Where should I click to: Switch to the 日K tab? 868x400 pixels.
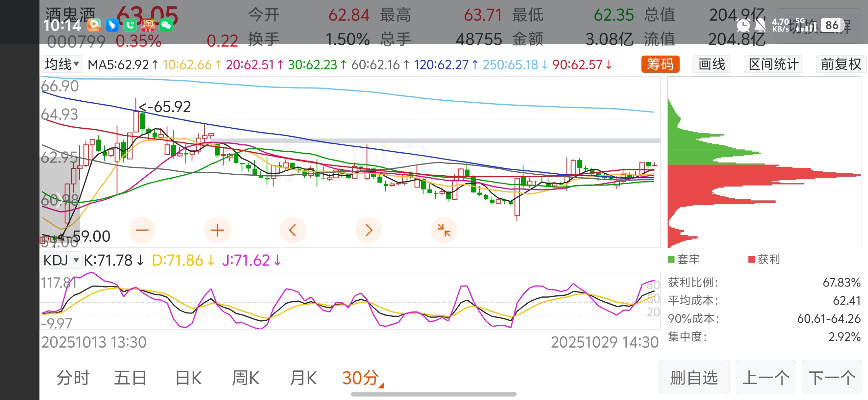click(188, 378)
